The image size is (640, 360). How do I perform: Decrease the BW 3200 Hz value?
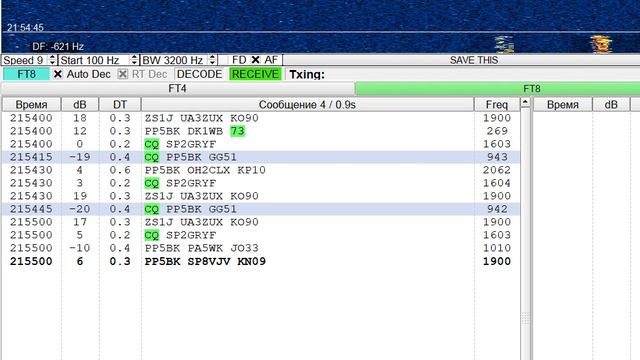coord(212,63)
